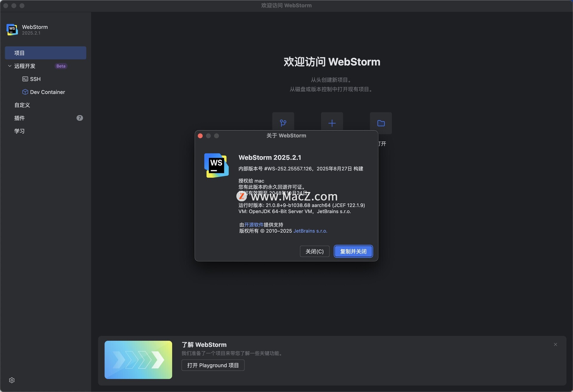Open the SSH remote development entry
This screenshot has height=392, width=573.
point(35,79)
